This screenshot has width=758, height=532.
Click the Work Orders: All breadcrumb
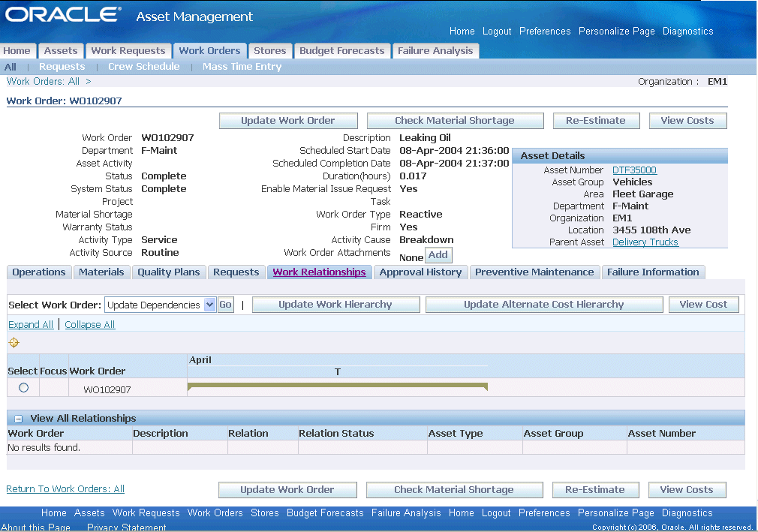tap(43, 81)
